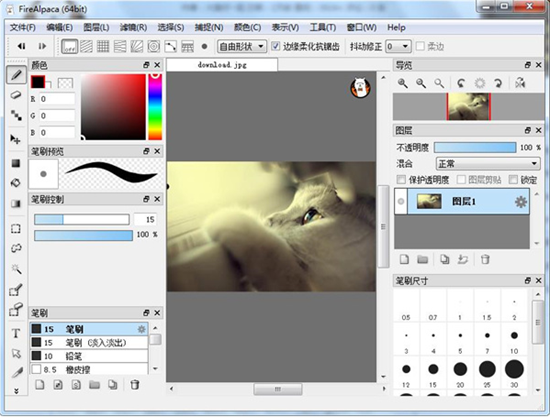Expand the 混合 blend mode dropdown

(x=487, y=163)
